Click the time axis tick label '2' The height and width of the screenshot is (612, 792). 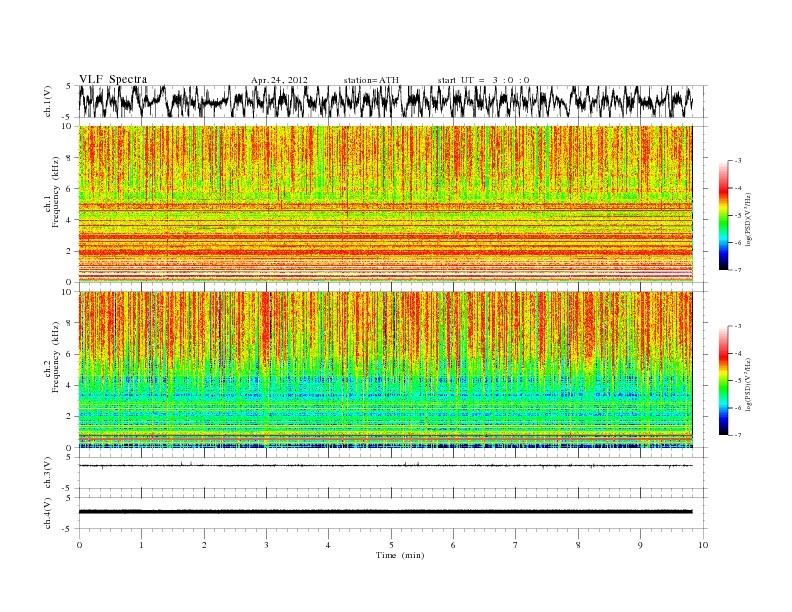(x=204, y=545)
